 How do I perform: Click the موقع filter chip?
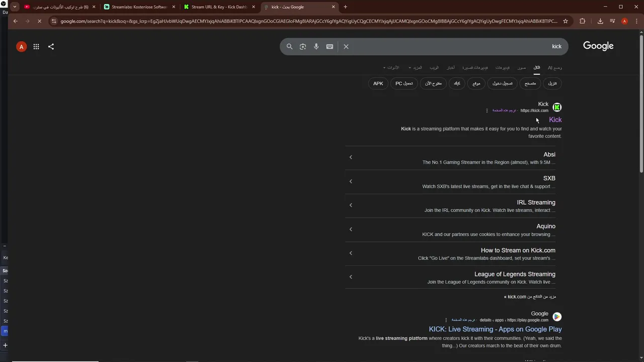coord(476,83)
